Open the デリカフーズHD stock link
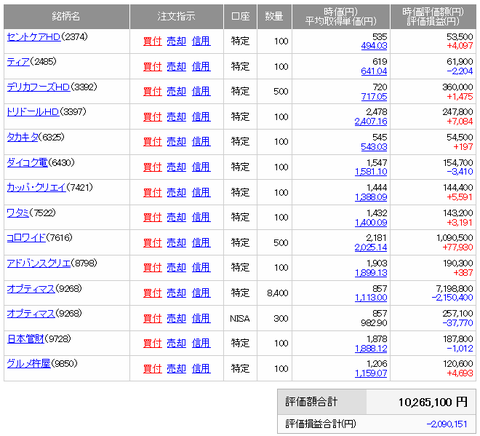 coord(38,87)
